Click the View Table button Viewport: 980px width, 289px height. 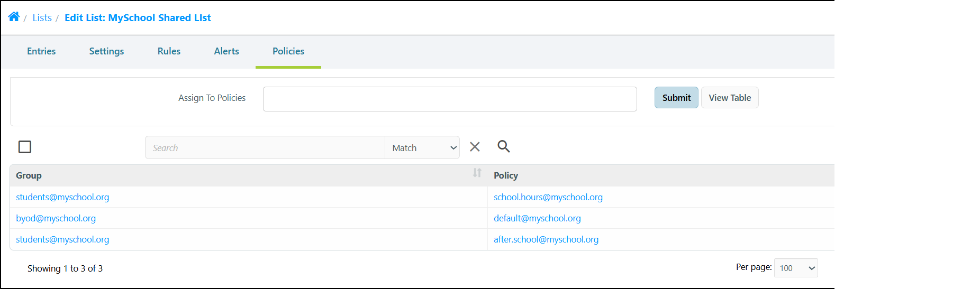(x=730, y=98)
